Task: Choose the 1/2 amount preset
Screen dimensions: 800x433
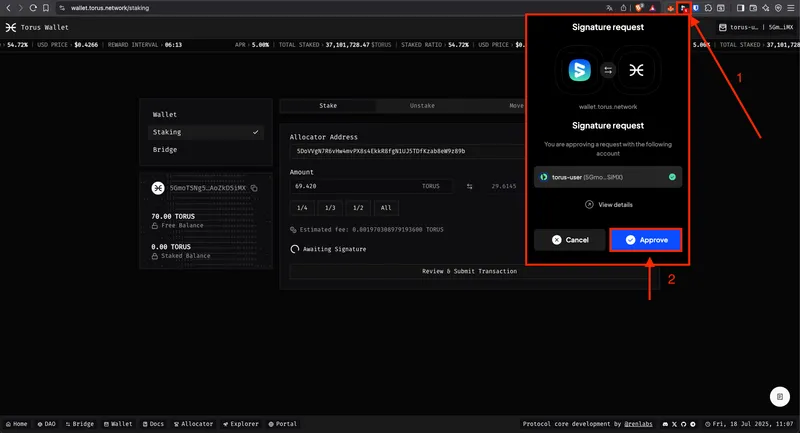Action: (x=357, y=208)
